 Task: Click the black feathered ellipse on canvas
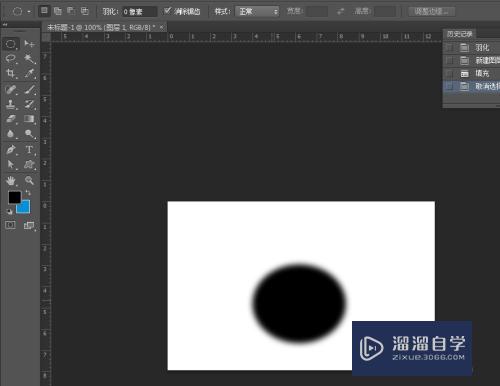tap(299, 303)
